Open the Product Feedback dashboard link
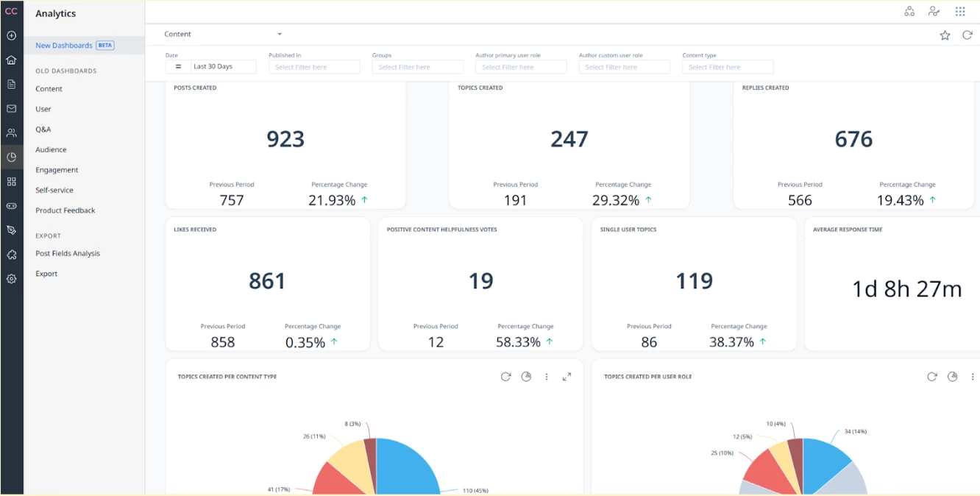The width and height of the screenshot is (980, 496). tap(65, 210)
